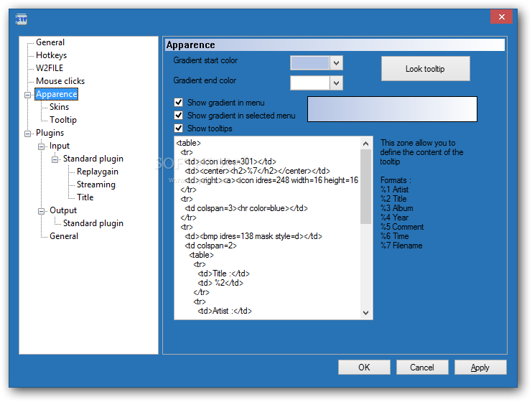Open Streaming plugin settings

(96, 184)
